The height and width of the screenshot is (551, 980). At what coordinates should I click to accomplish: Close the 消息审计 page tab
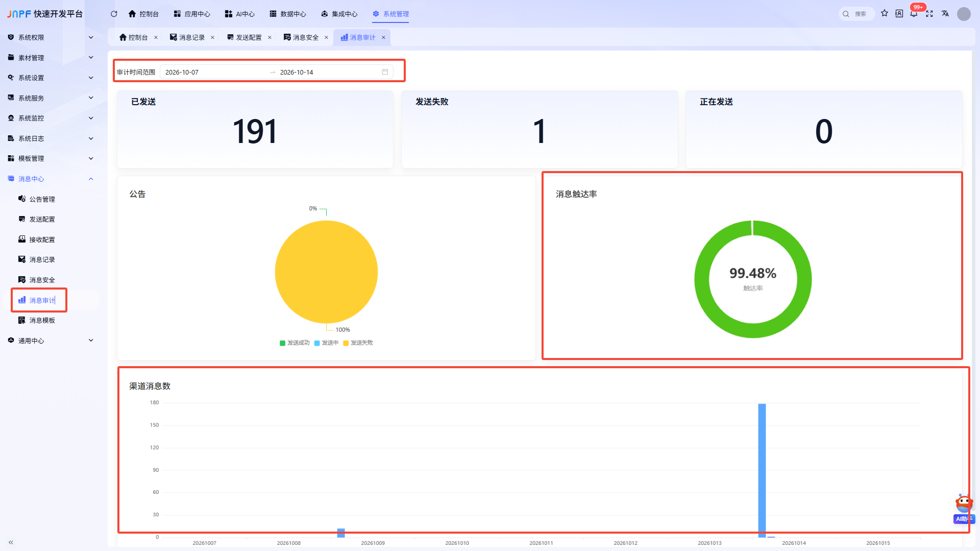pos(383,37)
